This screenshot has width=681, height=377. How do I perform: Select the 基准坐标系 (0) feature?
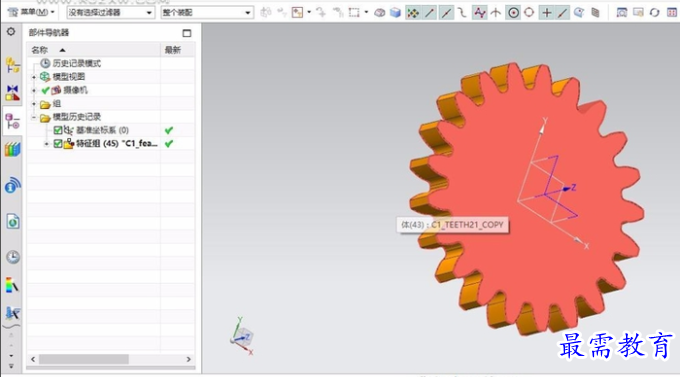(102, 130)
